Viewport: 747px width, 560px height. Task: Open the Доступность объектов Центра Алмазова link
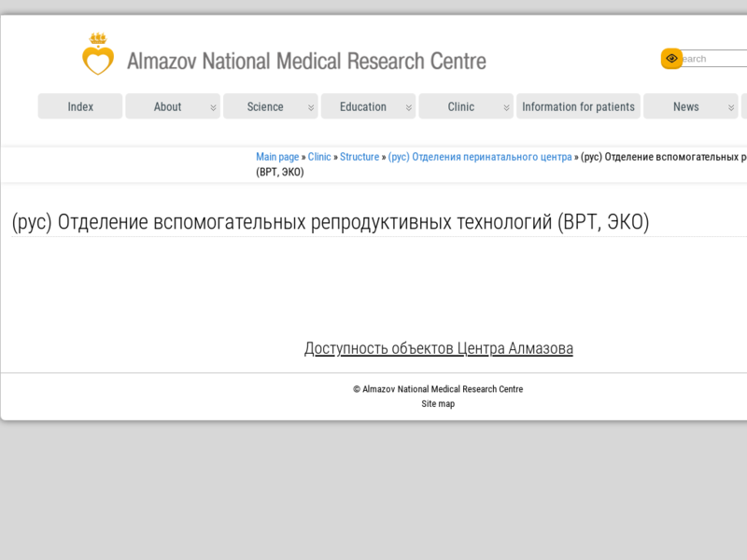point(439,348)
